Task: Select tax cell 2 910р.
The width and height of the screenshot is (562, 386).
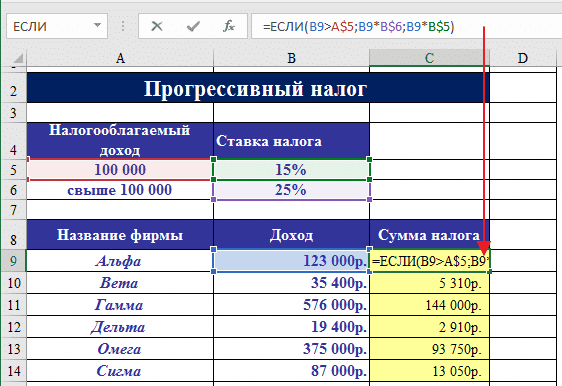Action: [x=429, y=327]
